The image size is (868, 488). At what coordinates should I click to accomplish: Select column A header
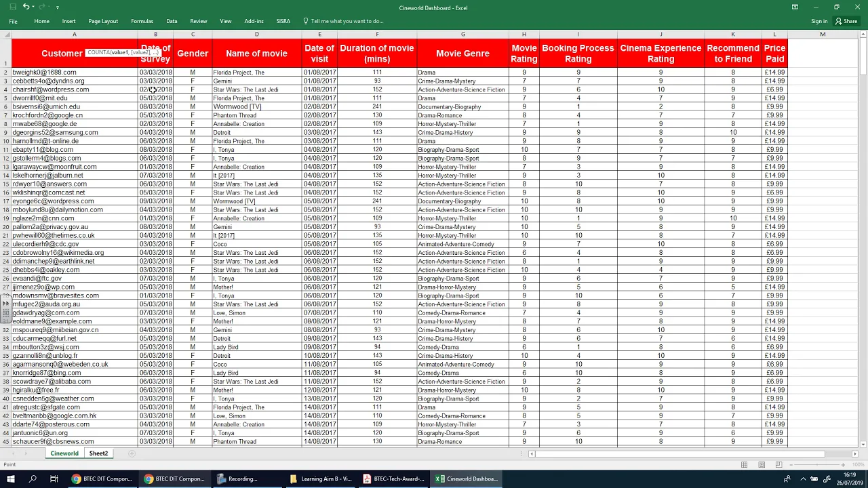(x=74, y=34)
